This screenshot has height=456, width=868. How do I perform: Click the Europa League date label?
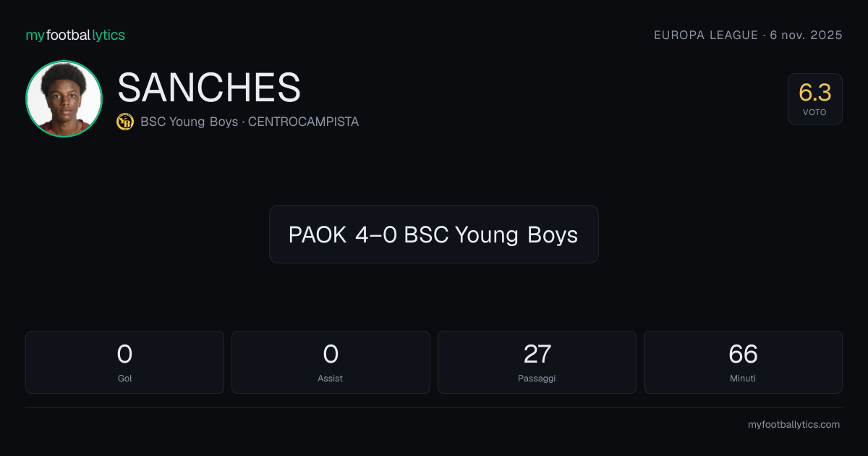(748, 35)
